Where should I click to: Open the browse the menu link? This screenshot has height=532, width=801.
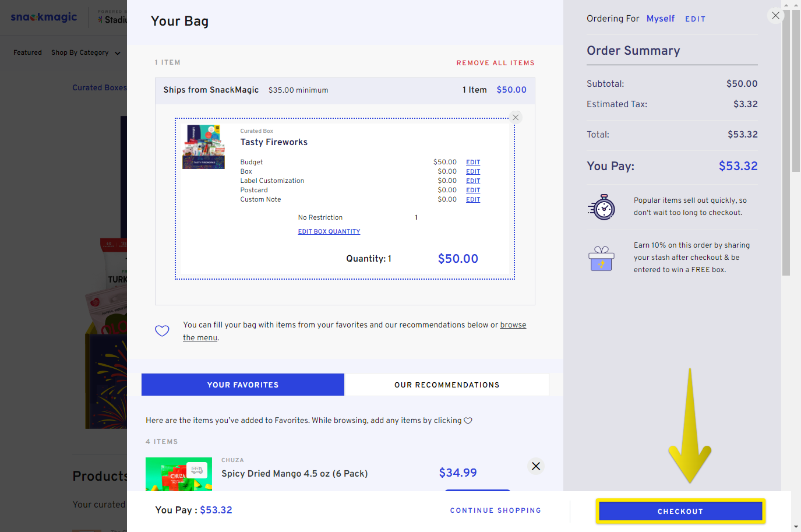513,325
